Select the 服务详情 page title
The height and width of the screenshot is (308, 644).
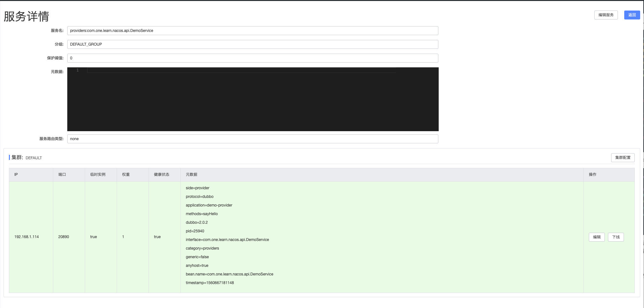26,16
